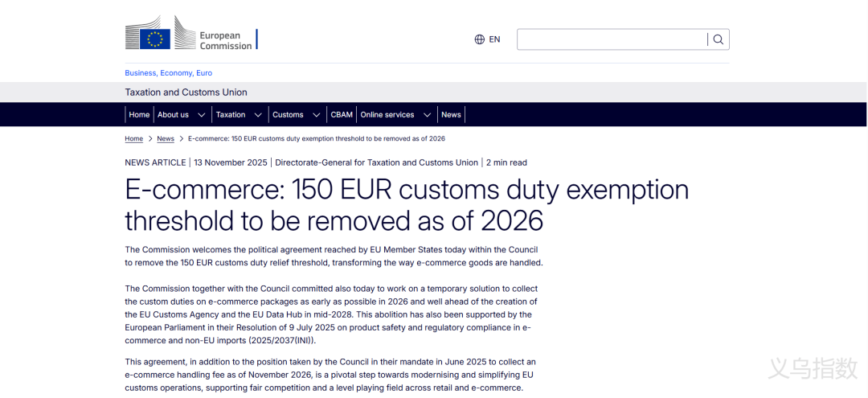Open the Customs menu item
Screen dimensions: 868x398
[288, 115]
